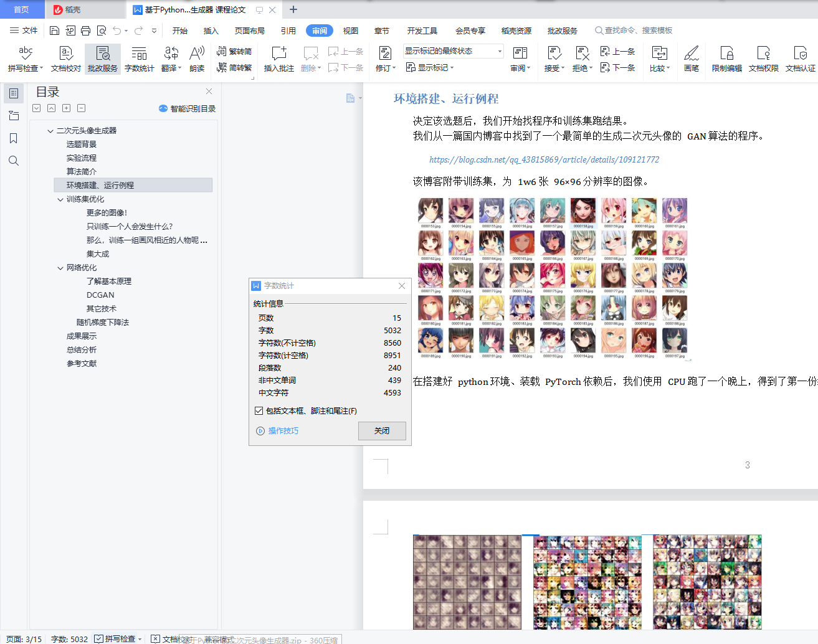Click the search magnifier icon in left sidebar
The image size is (818, 644).
(x=14, y=161)
